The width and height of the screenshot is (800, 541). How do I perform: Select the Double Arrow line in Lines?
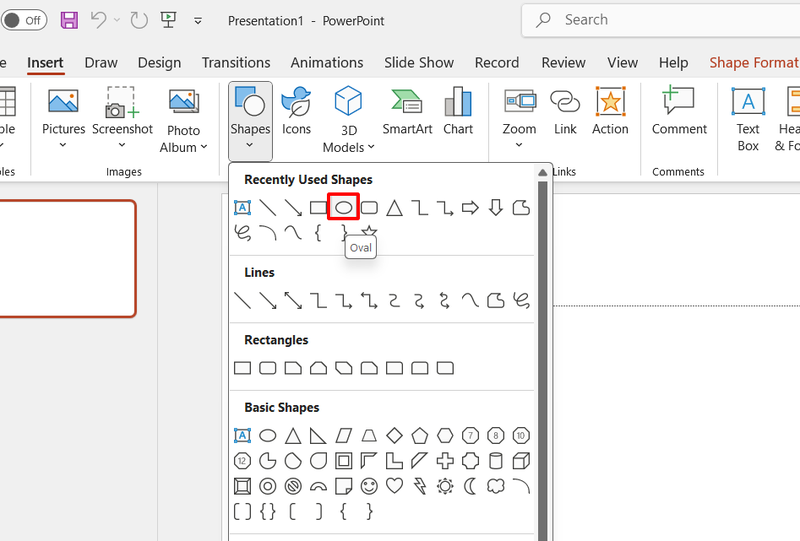coord(293,300)
